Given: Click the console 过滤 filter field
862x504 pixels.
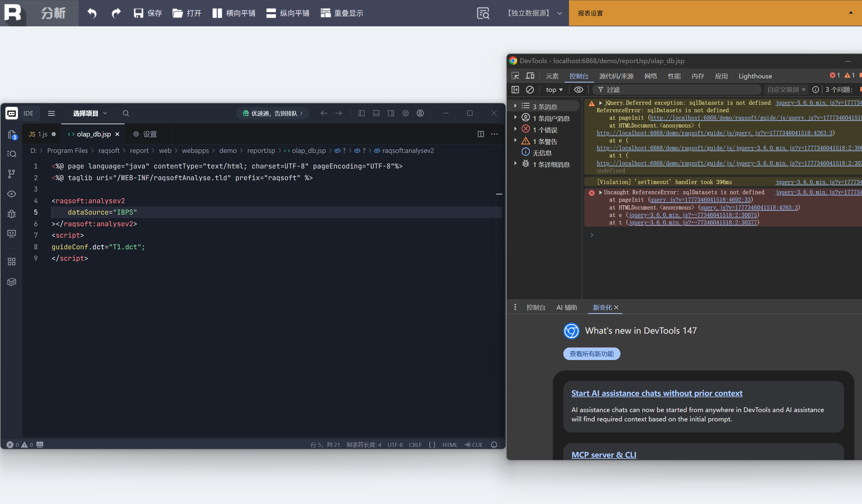Looking at the screenshot, I should [x=677, y=89].
